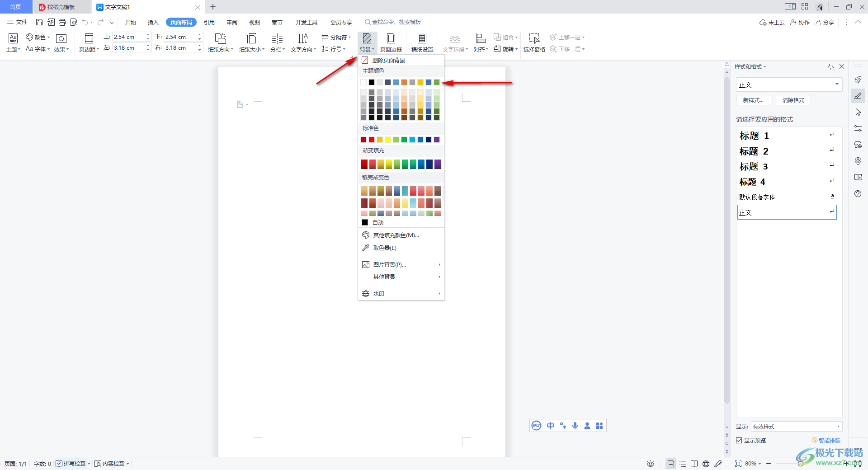Click the search commands box 查找命令

coord(393,22)
